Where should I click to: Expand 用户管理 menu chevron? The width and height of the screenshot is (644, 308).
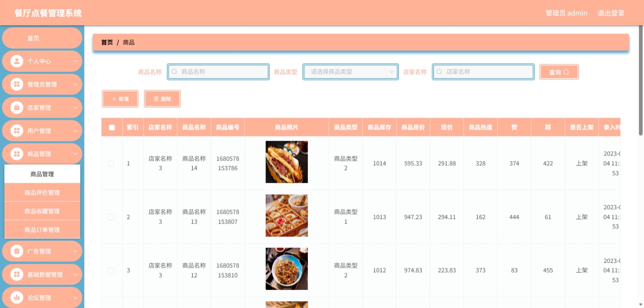point(75,131)
